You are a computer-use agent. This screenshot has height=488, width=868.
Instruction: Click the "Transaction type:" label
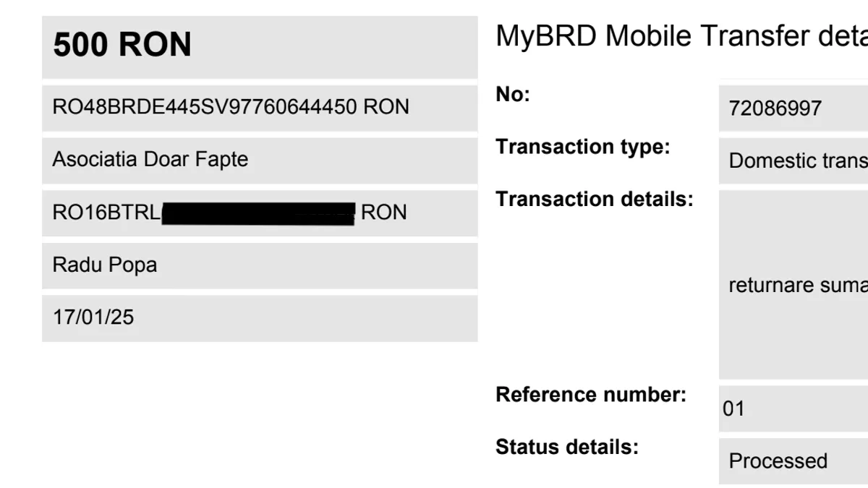pos(583,147)
